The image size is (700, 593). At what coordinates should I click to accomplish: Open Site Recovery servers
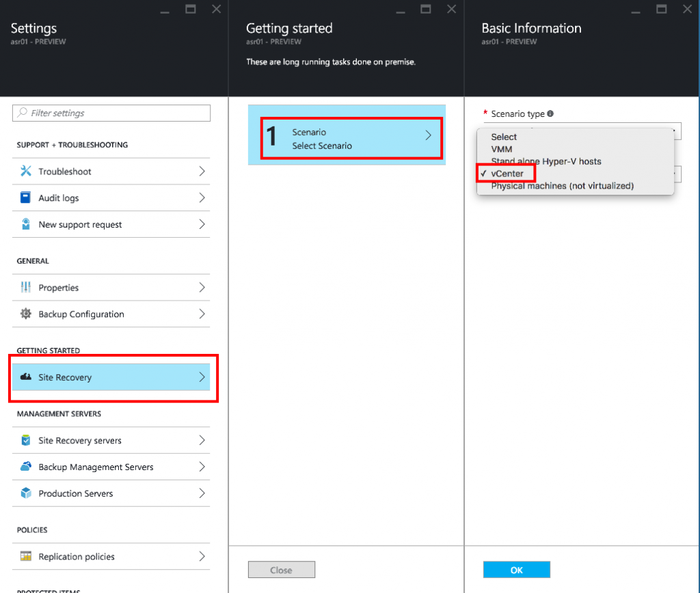point(111,441)
